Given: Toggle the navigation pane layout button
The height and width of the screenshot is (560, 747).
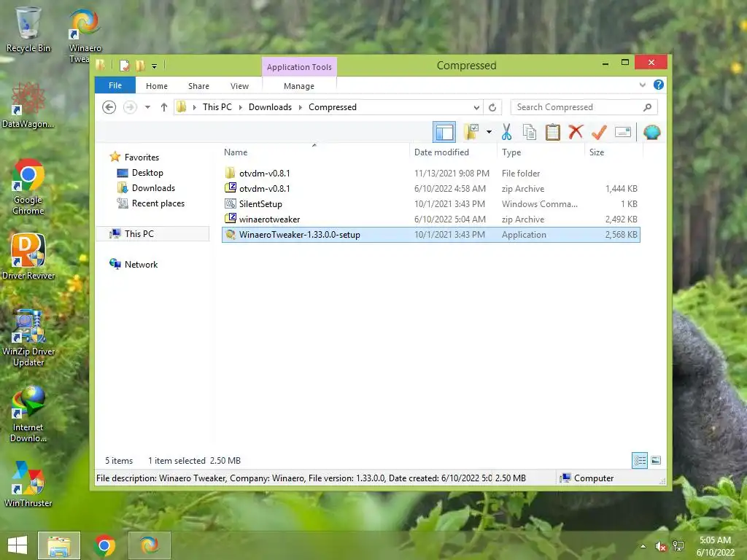Looking at the screenshot, I should tap(444, 132).
